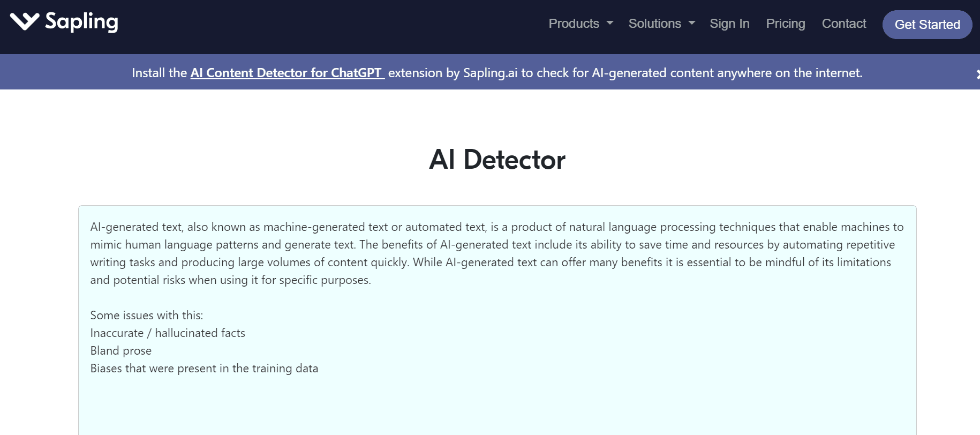The height and width of the screenshot is (435, 980).
Task: Dismiss the install extension banner
Action: (977, 74)
